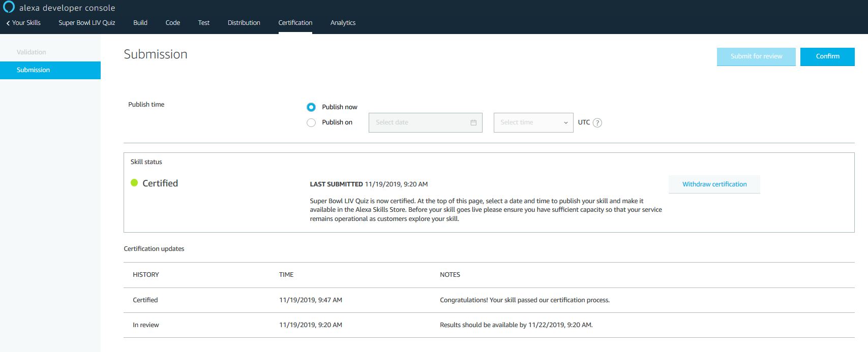
Task: Click the Alexa ring logo icon
Action: [9, 7]
